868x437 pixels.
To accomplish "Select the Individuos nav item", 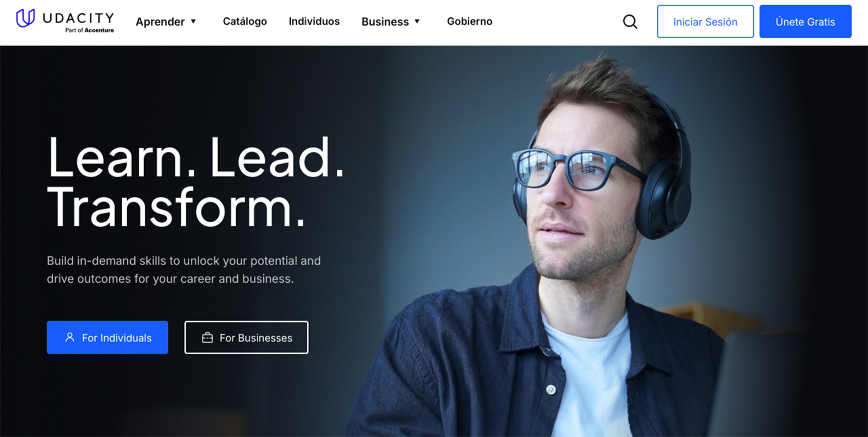I will coord(314,21).
